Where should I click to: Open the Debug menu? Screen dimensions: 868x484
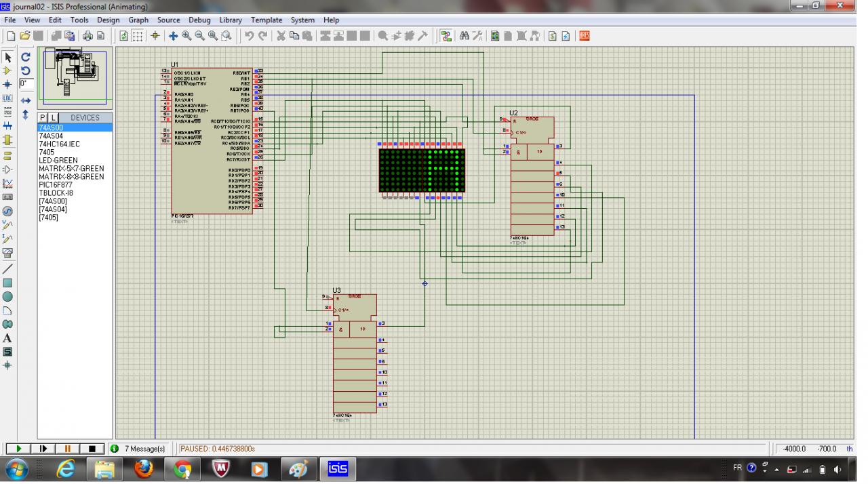[199, 20]
